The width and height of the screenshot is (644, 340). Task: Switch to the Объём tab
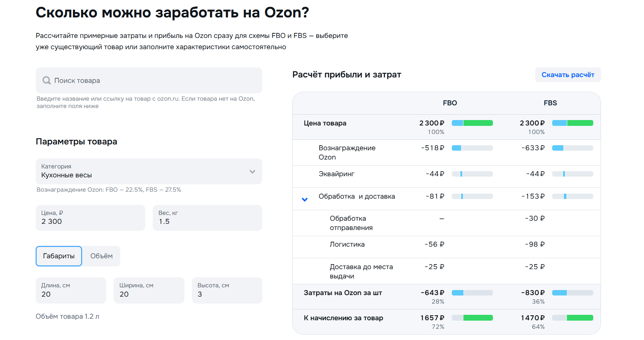(102, 256)
